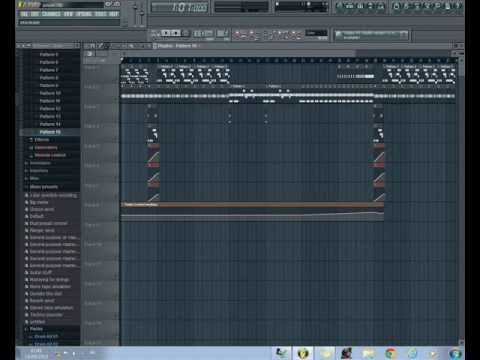Open the Reverb send mixer preset

[42, 301]
